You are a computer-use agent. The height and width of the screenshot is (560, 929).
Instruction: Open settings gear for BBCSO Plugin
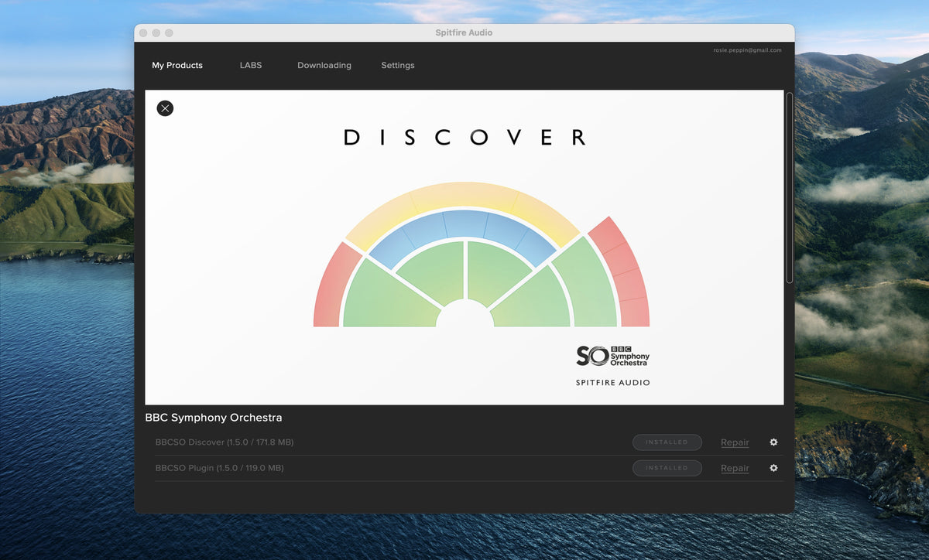[x=773, y=468]
